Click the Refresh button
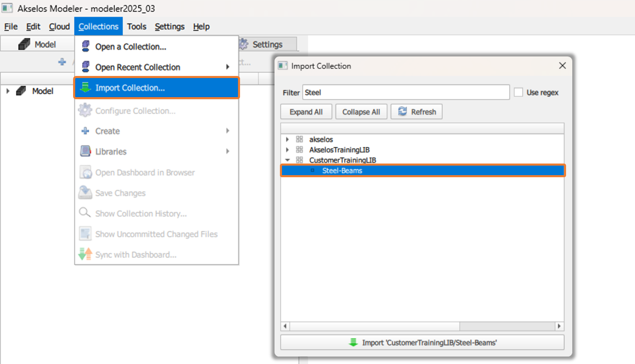The width and height of the screenshot is (635, 364). tap(417, 112)
